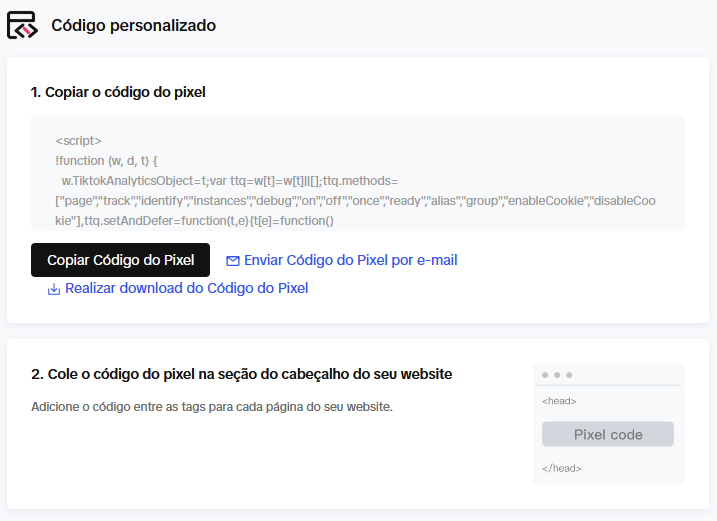
Task: Click the !function (w, d, t) code line
Action: click(106, 161)
